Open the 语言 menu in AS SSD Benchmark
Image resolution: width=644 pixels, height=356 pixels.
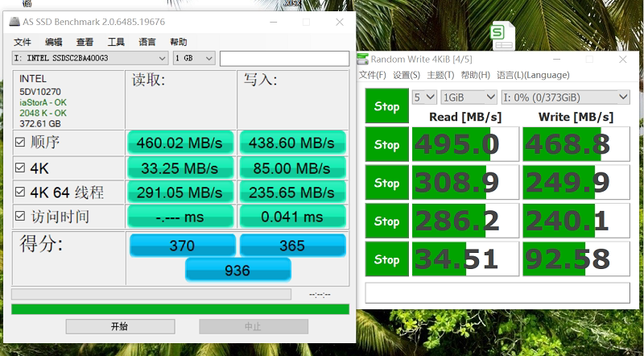[147, 42]
